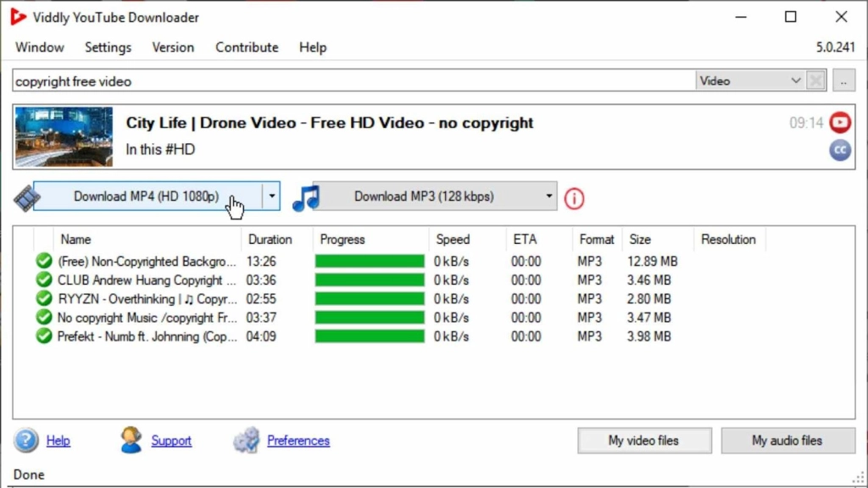
Task: Click the My video files button
Action: click(644, 441)
